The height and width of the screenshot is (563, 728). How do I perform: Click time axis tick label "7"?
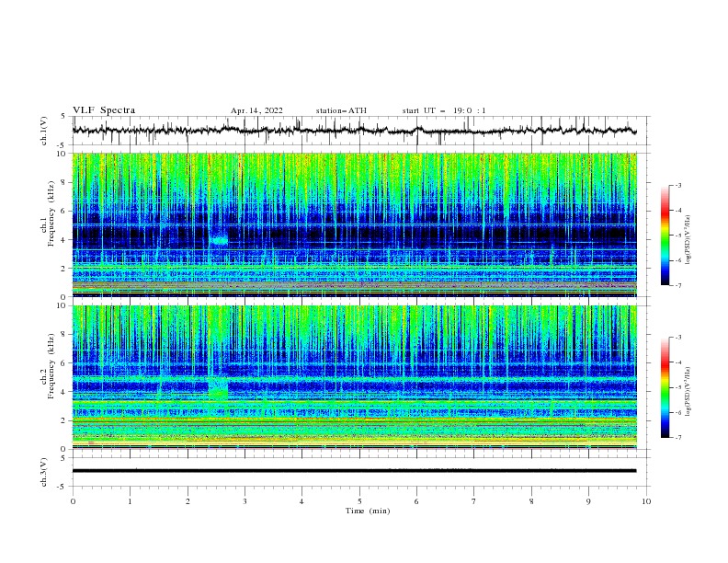pos(474,501)
